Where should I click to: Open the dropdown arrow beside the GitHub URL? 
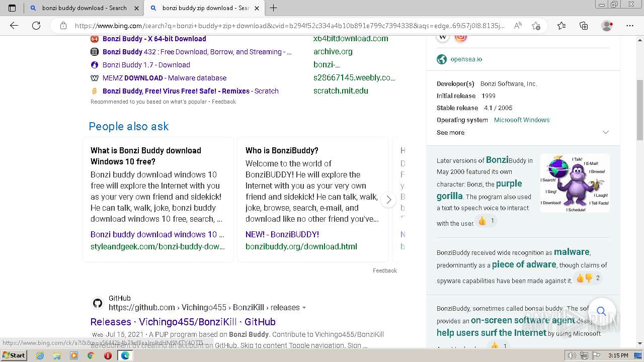[x=304, y=308]
